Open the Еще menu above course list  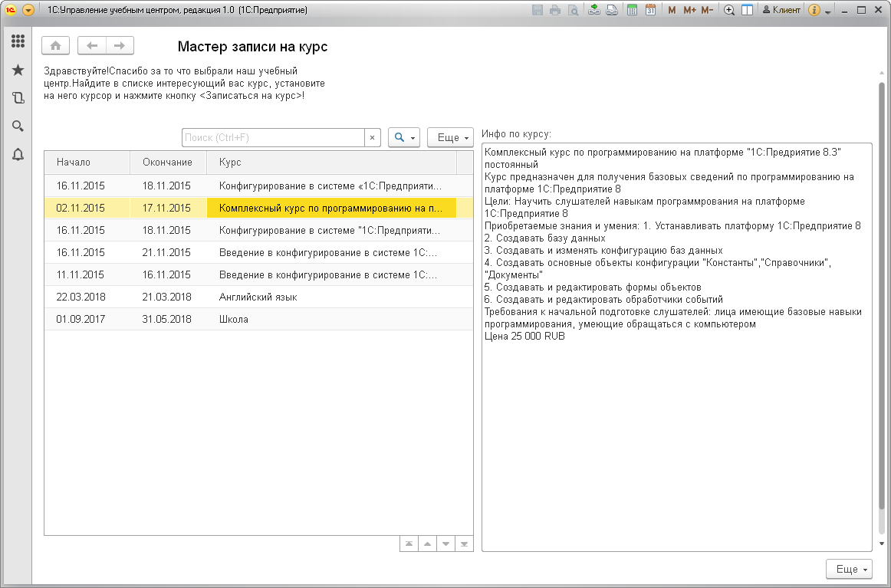click(x=449, y=137)
